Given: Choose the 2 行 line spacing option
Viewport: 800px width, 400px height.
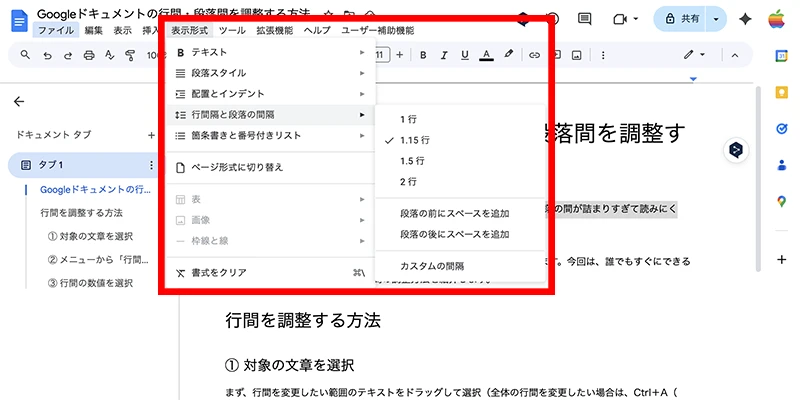Looking at the screenshot, I should (x=408, y=182).
